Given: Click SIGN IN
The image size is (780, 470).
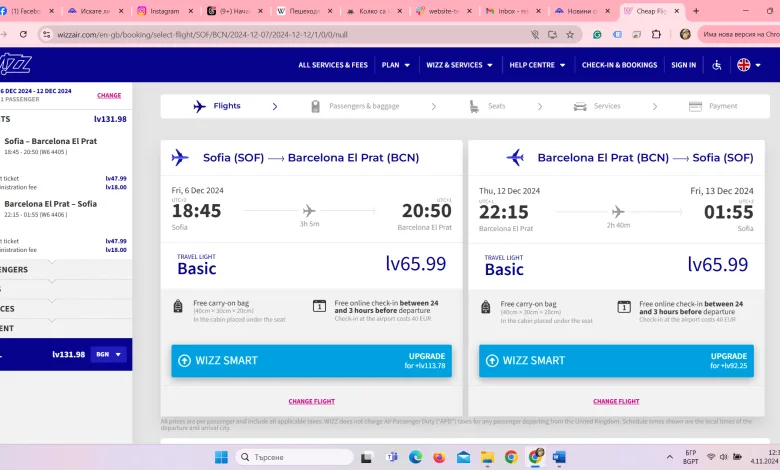Looking at the screenshot, I should (683, 65).
